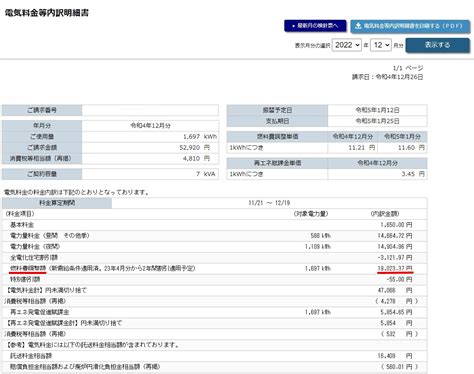Click the amount in the 【電気料金計】 row
This screenshot has width=474, height=374.
click(395, 290)
